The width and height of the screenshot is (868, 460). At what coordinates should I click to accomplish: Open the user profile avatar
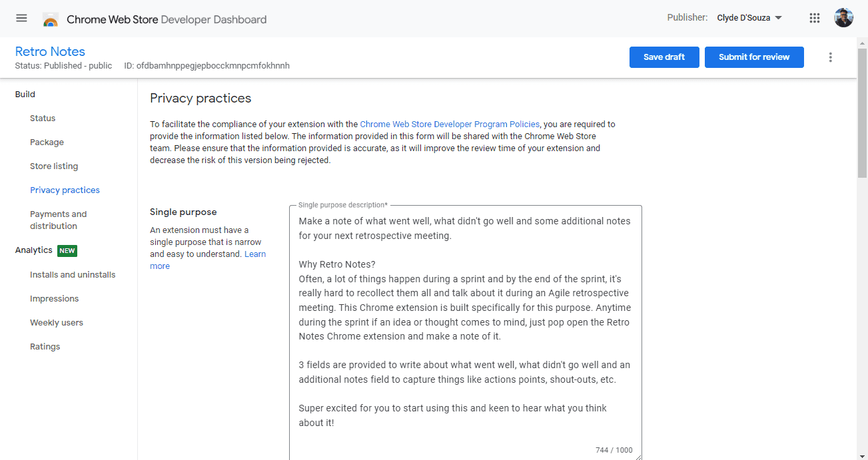tap(843, 18)
